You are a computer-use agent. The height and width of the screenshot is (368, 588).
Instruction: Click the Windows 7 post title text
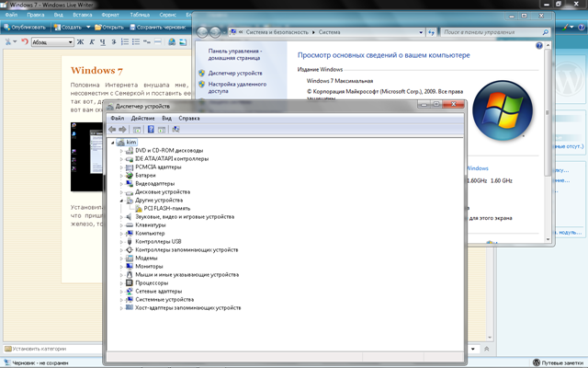point(96,71)
